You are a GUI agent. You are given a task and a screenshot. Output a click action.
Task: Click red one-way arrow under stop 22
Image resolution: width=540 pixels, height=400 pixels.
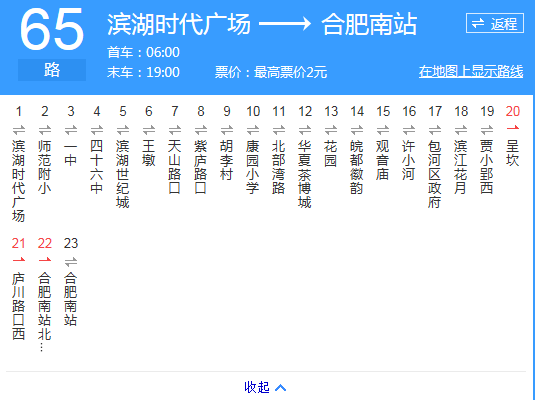44,259
